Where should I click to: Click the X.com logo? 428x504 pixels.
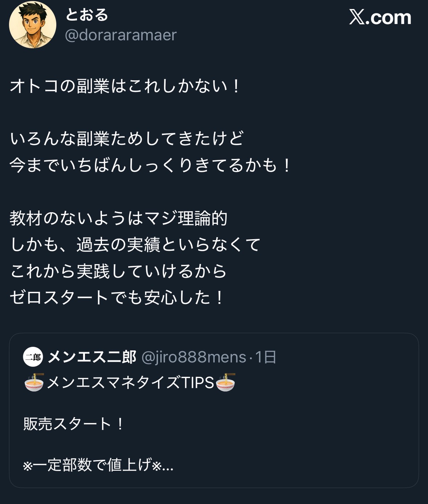click(380, 17)
